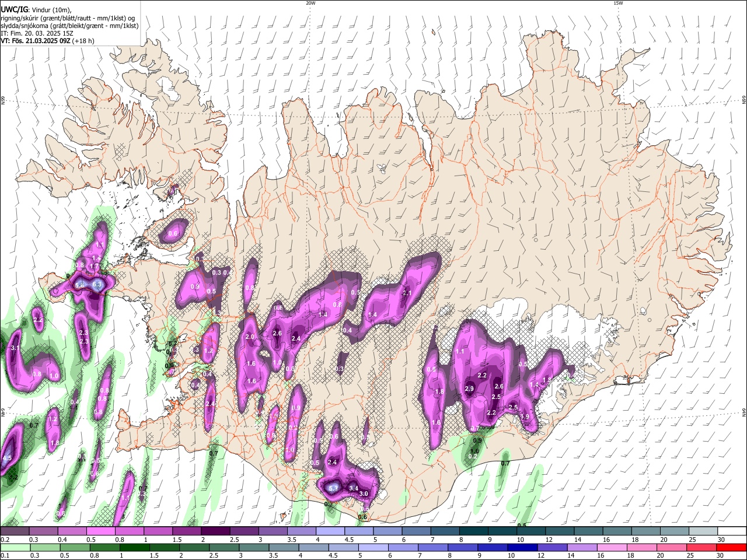Click the 3.0 value near the south coast

click(364, 494)
